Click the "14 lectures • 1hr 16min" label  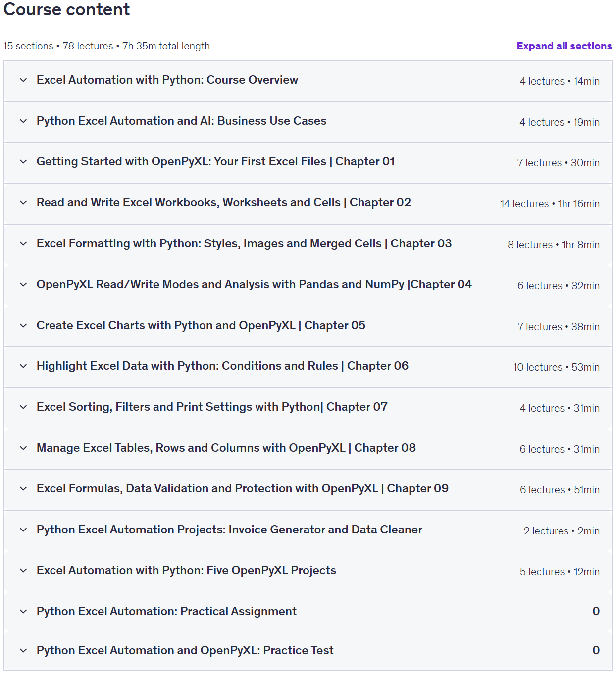pyautogui.click(x=550, y=204)
